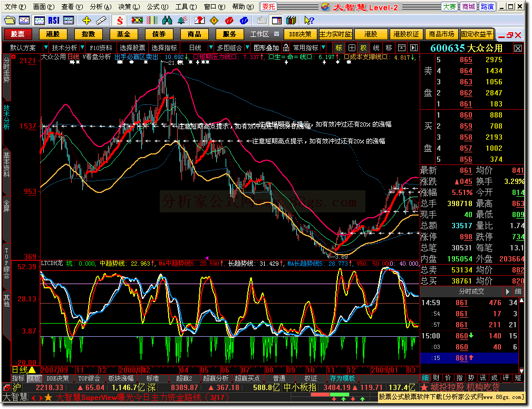Click the 日线 yellow triangle expander
This screenshot has height=409, width=532.
[x=32, y=370]
